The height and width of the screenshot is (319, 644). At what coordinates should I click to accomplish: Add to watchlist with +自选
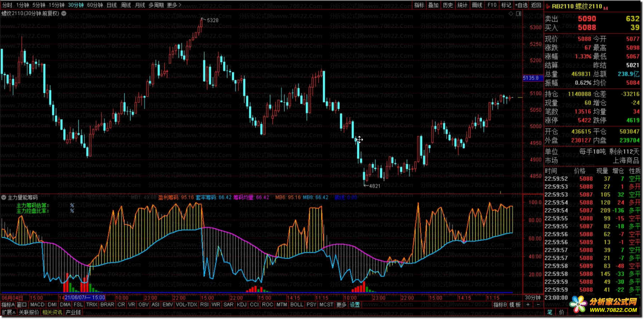click(x=521, y=5)
